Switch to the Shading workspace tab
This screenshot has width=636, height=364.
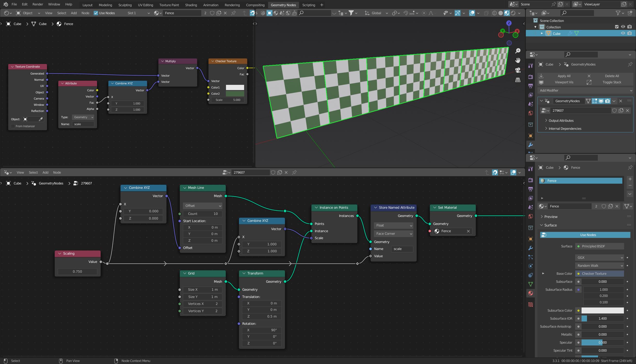pos(191,5)
